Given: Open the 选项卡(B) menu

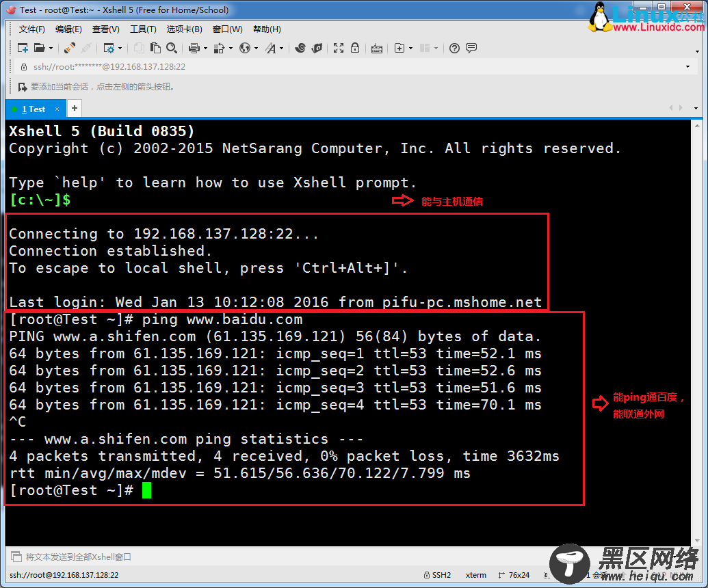Looking at the screenshot, I should (x=184, y=29).
